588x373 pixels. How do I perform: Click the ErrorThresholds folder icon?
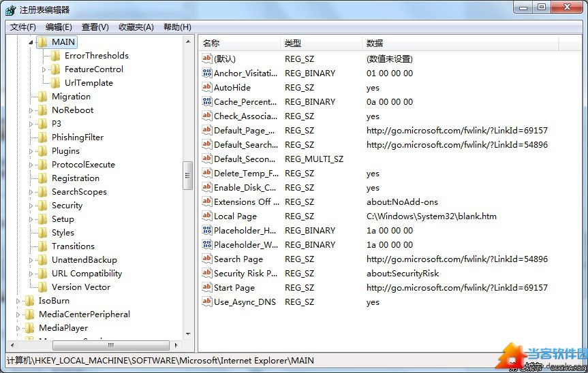(55, 56)
